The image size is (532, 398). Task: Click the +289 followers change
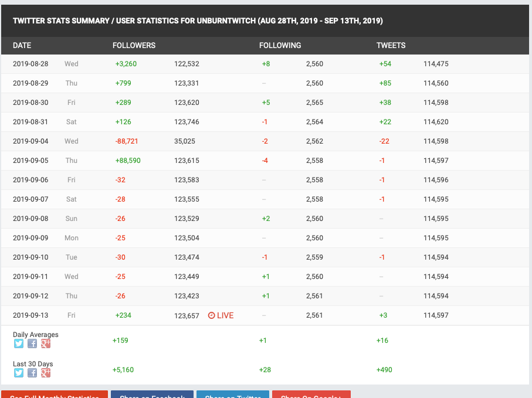point(123,103)
